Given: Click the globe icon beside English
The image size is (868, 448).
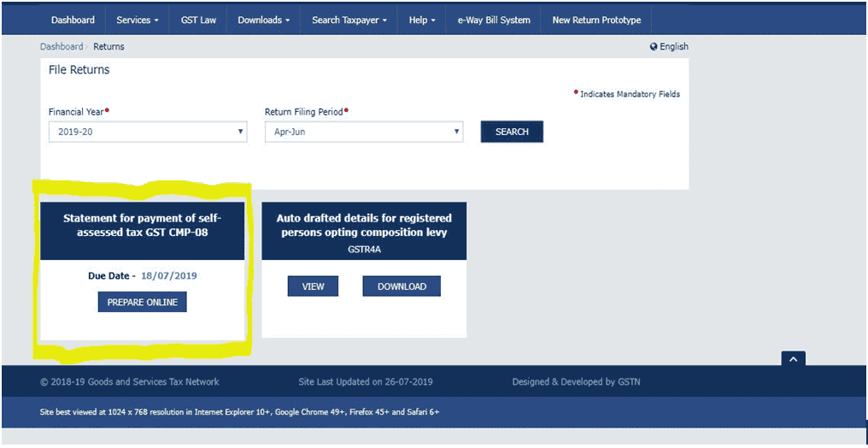Looking at the screenshot, I should [654, 47].
